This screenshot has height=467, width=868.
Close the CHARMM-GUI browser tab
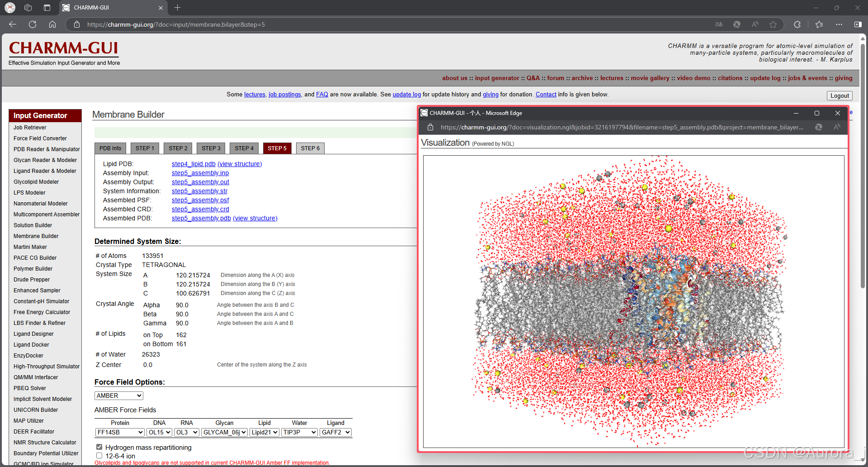point(160,8)
